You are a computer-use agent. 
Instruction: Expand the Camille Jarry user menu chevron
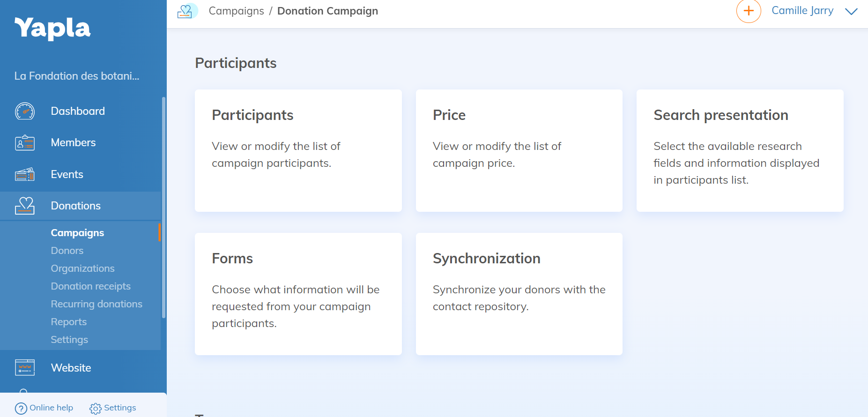pyautogui.click(x=851, y=11)
